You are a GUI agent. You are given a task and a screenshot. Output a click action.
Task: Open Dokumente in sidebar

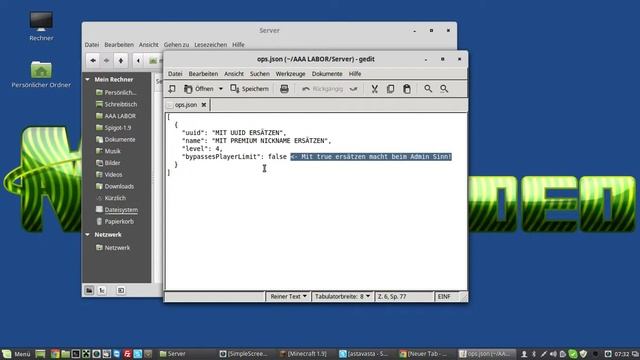coord(116,140)
